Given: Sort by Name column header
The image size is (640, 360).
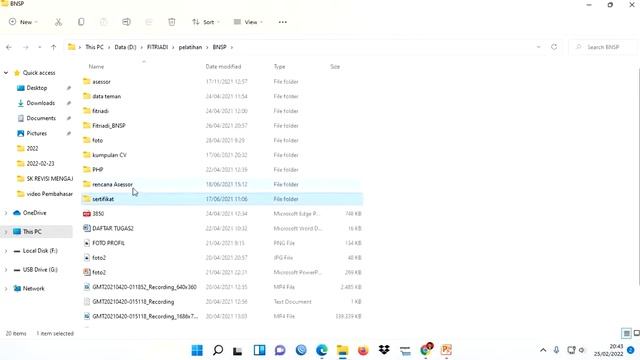Looking at the screenshot, I should [96, 67].
